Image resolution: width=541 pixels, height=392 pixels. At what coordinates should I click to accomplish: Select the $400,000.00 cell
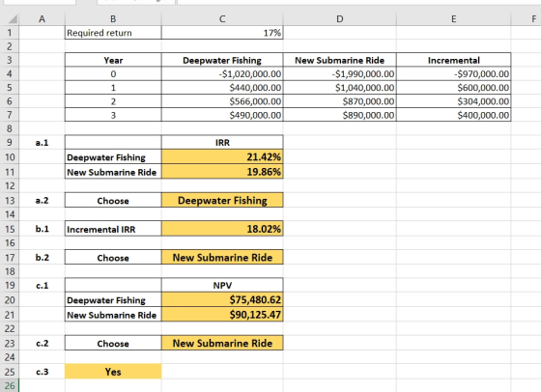tap(453, 115)
